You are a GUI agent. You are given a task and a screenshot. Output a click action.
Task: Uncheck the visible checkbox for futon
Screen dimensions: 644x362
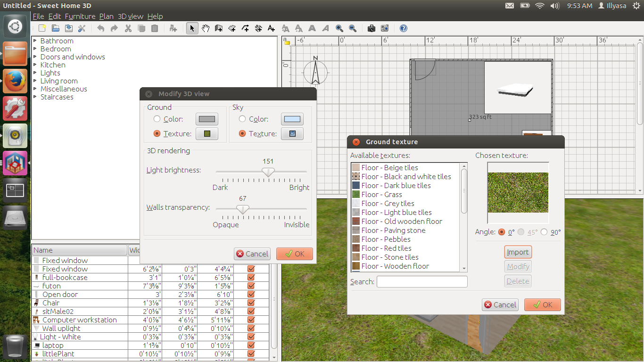(251, 286)
